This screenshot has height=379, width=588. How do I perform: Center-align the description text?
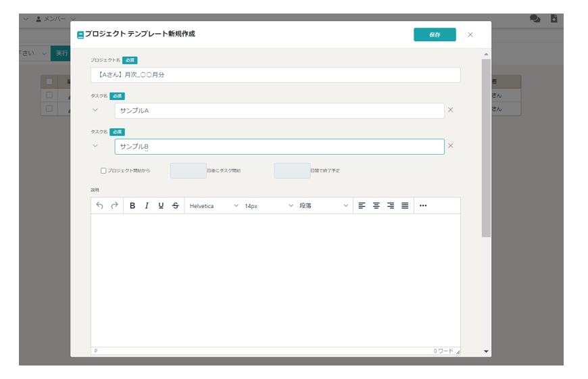376,206
